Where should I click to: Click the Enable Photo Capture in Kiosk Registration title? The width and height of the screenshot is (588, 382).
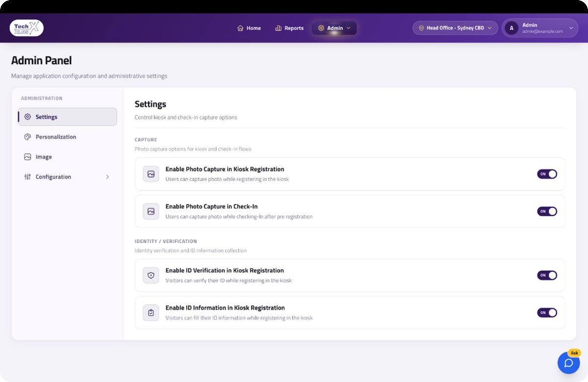point(225,169)
